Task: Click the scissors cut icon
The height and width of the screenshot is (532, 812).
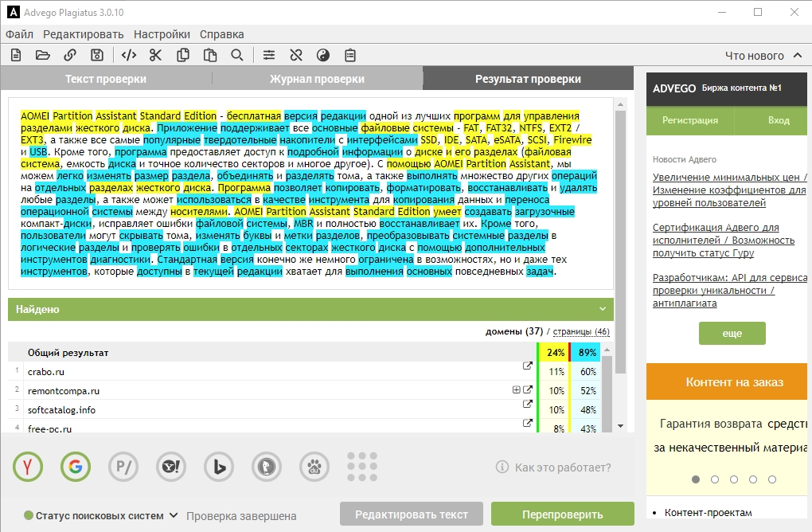Action: 155,55
